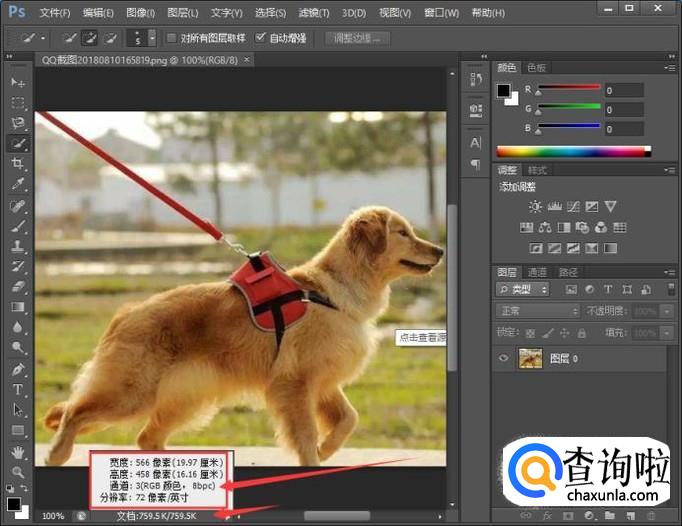Select the Hand tool
The width and height of the screenshot is (682, 526).
coord(18,452)
